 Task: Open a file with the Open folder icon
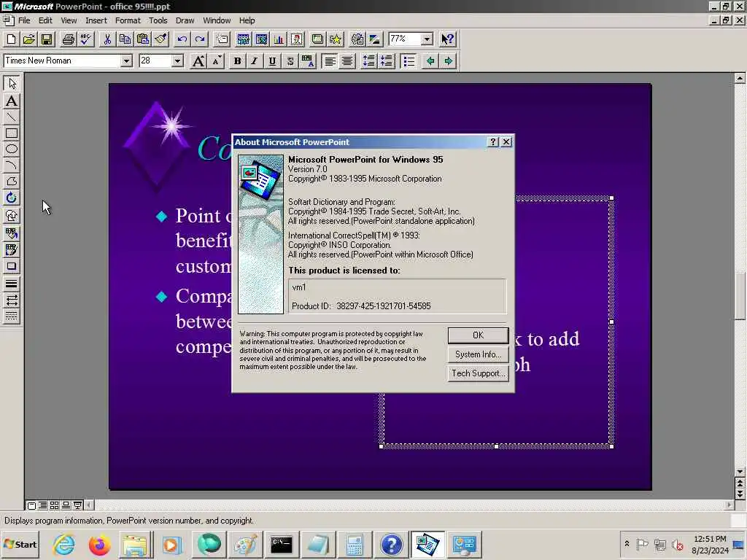[29, 39]
